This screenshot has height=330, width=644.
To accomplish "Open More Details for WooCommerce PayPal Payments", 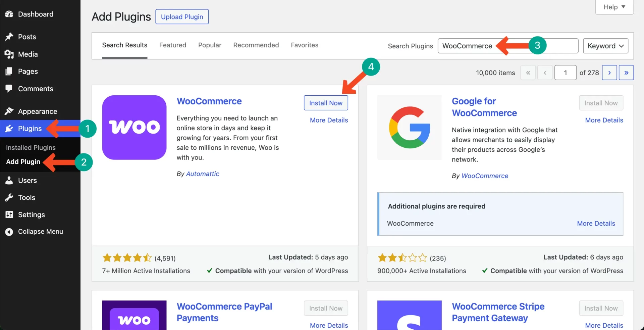I will [329, 325].
